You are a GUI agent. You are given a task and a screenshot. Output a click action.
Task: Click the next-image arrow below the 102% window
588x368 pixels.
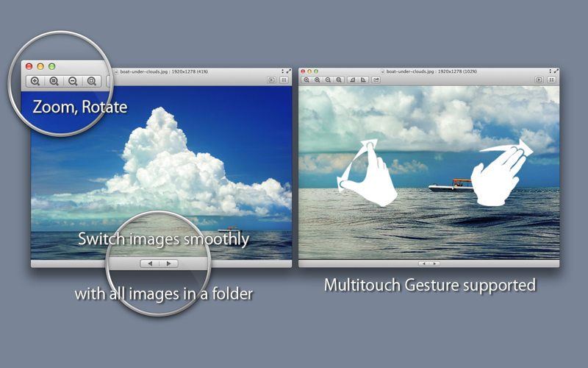coord(434,263)
